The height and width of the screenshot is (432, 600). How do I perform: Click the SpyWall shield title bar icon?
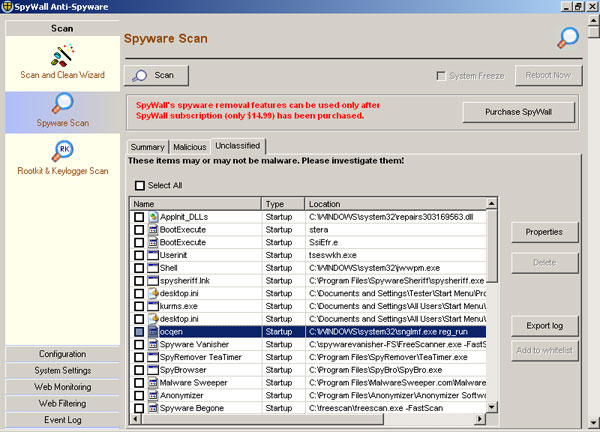click(7, 7)
